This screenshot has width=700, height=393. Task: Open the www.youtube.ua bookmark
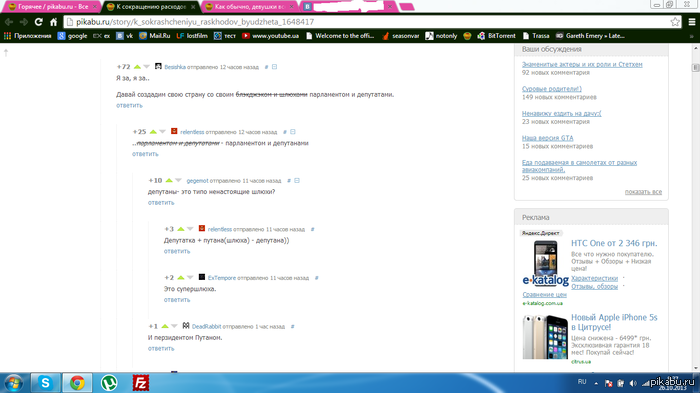pyautogui.click(x=271, y=36)
